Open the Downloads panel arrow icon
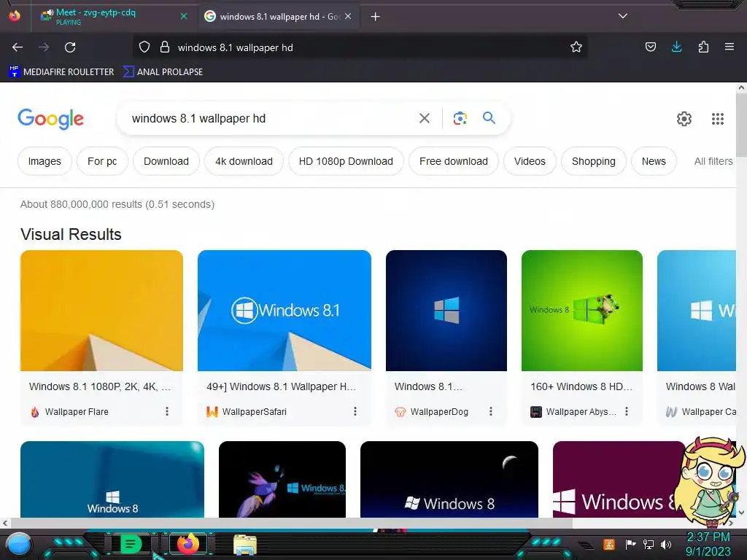The width and height of the screenshot is (747, 560). [676, 47]
